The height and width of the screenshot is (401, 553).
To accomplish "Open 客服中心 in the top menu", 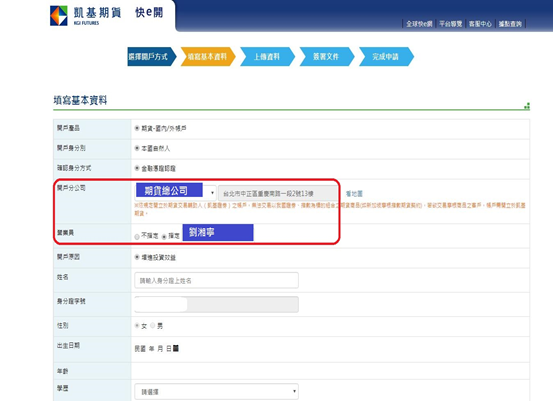I will click(480, 24).
